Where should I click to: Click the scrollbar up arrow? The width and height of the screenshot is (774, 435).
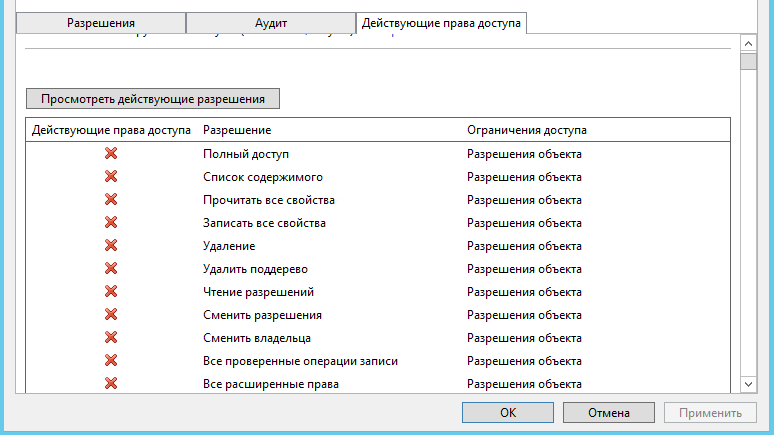click(748, 43)
